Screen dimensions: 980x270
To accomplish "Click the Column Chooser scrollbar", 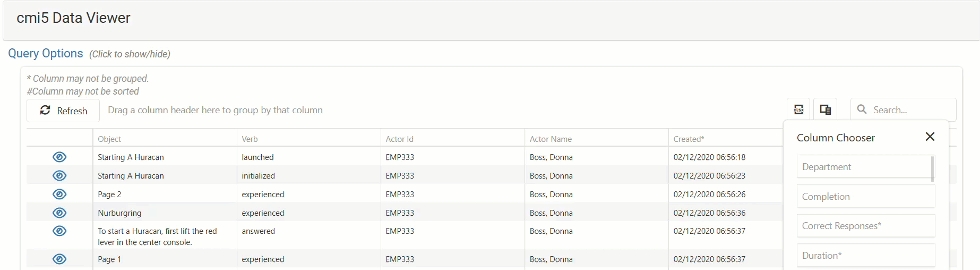I will [x=933, y=168].
